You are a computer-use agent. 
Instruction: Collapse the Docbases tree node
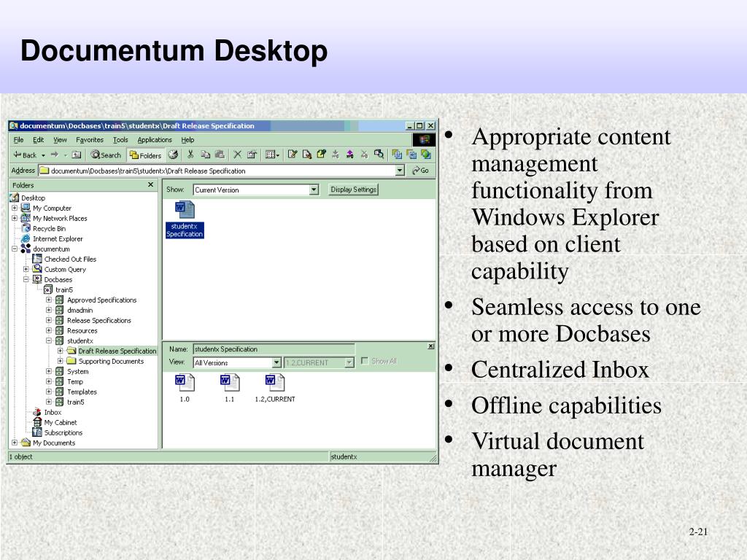click(26, 279)
